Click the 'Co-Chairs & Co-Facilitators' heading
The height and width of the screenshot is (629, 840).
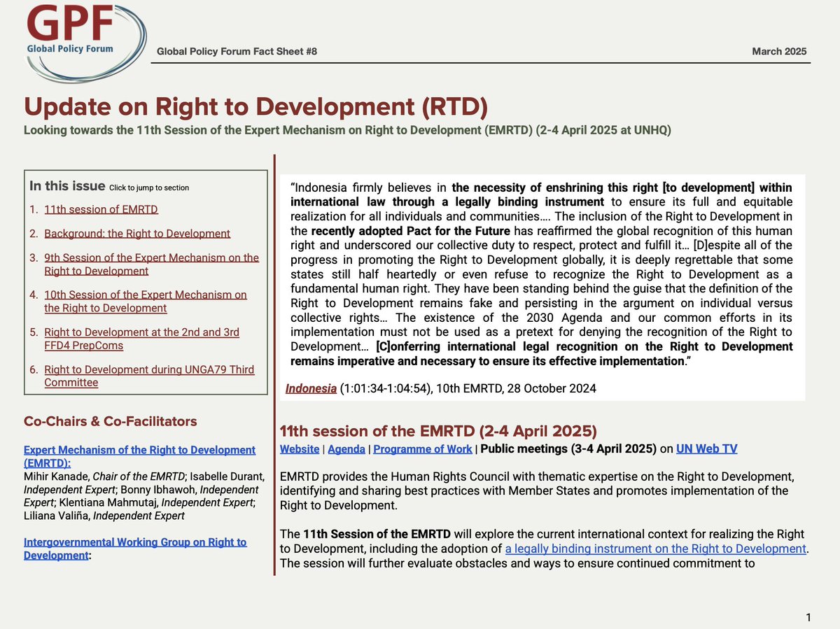[111, 421]
